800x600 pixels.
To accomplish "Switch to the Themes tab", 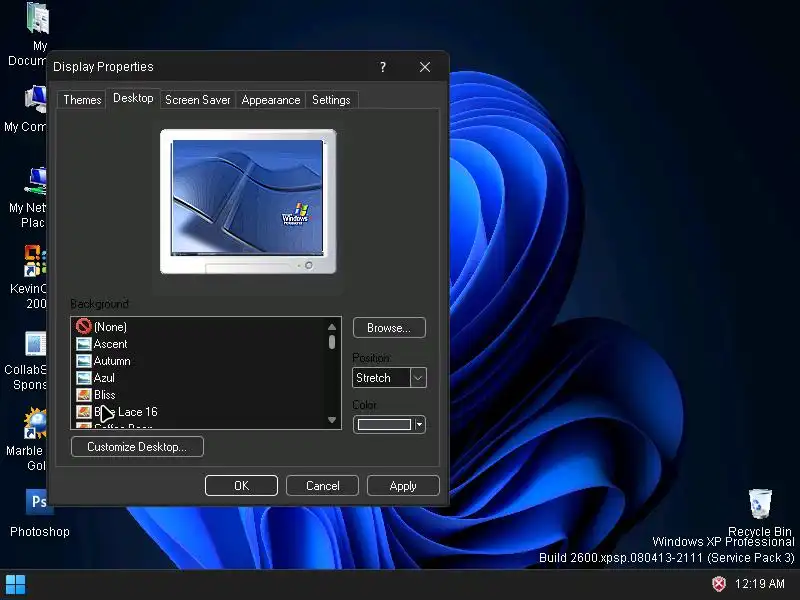I will click(82, 100).
